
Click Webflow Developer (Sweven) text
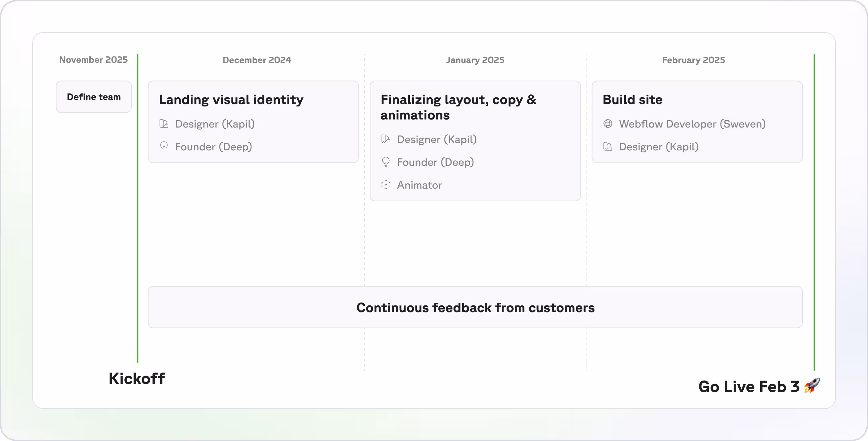click(692, 124)
